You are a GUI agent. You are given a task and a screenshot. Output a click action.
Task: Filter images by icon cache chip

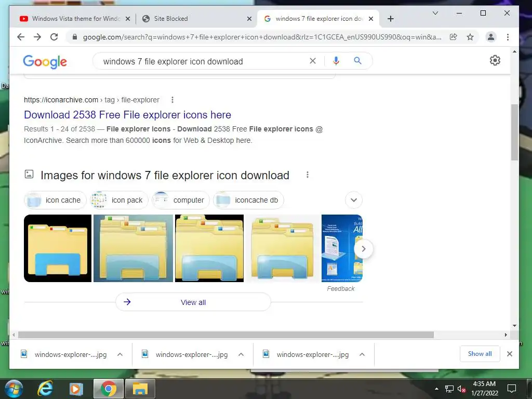click(55, 200)
